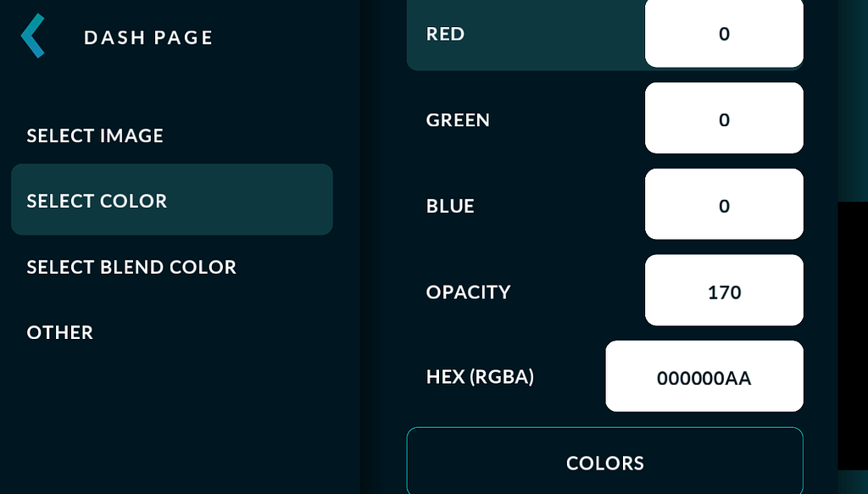Click the highlighted RED row

pos(526,34)
